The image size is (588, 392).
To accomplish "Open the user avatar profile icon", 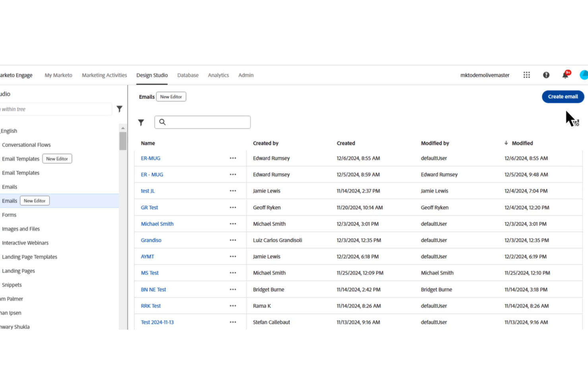I will (583, 75).
